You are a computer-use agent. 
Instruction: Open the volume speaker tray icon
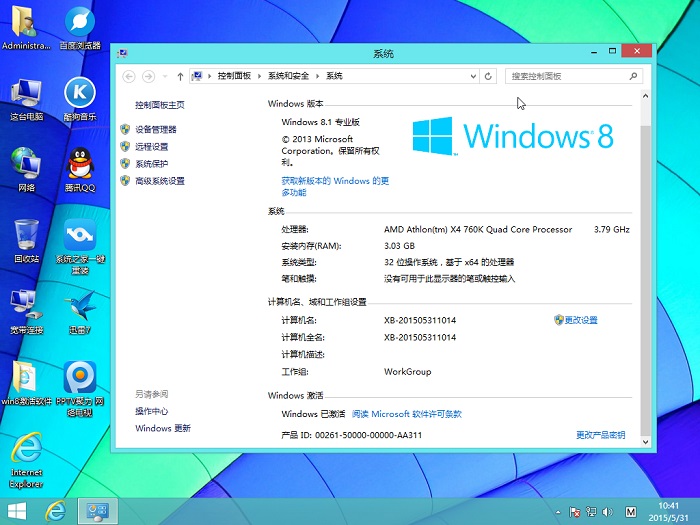coord(607,512)
